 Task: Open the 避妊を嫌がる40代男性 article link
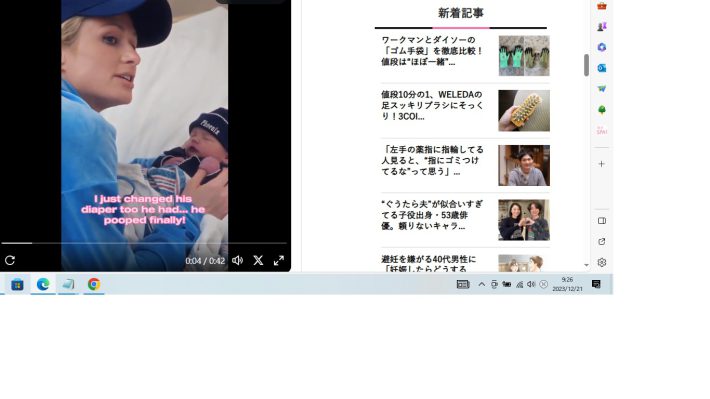[429, 264]
